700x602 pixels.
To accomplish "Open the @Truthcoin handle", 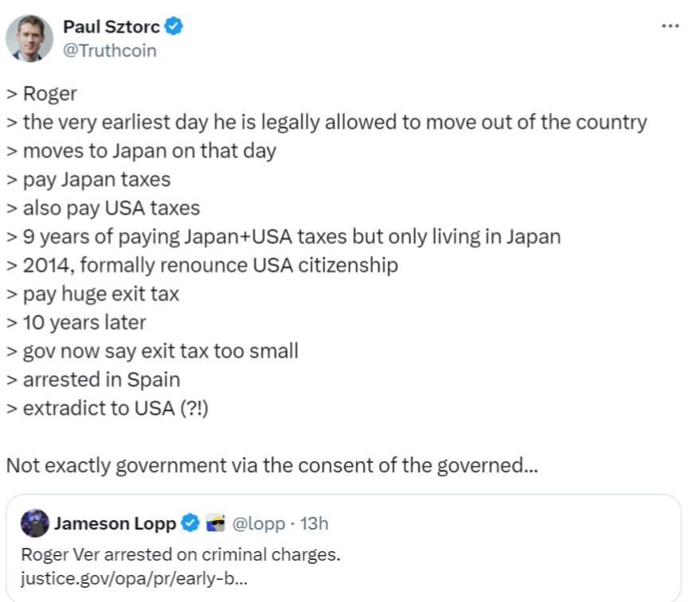I will pyautogui.click(x=109, y=50).
